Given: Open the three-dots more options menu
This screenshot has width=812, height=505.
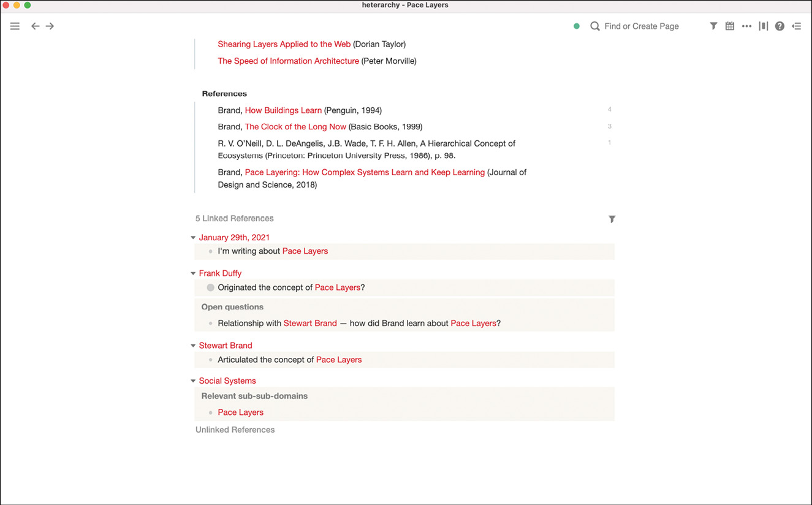Looking at the screenshot, I should pos(746,26).
